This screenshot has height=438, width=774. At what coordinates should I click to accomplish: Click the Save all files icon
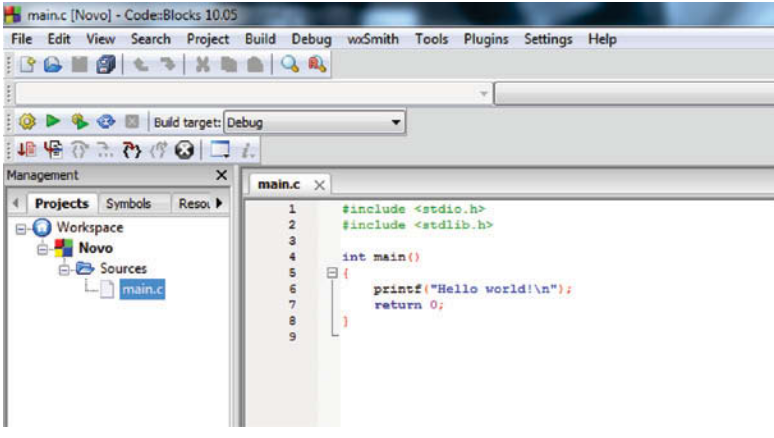click(x=107, y=64)
